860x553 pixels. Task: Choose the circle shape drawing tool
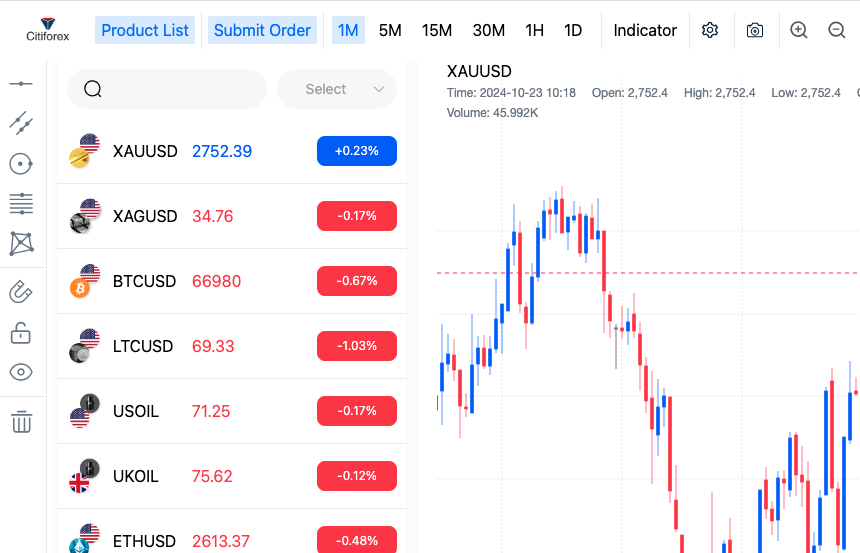(x=21, y=163)
